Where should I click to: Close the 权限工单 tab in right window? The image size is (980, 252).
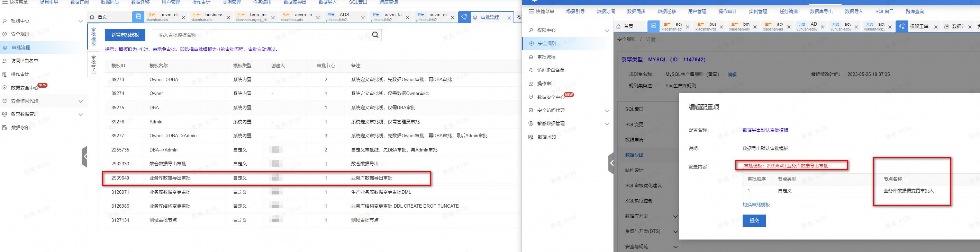tap(936, 27)
